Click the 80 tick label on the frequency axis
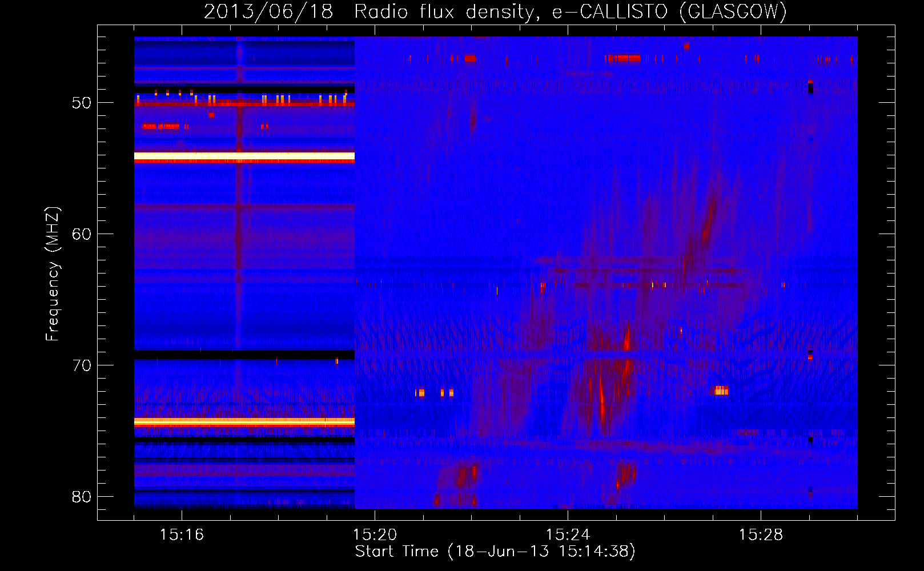 coord(82,497)
